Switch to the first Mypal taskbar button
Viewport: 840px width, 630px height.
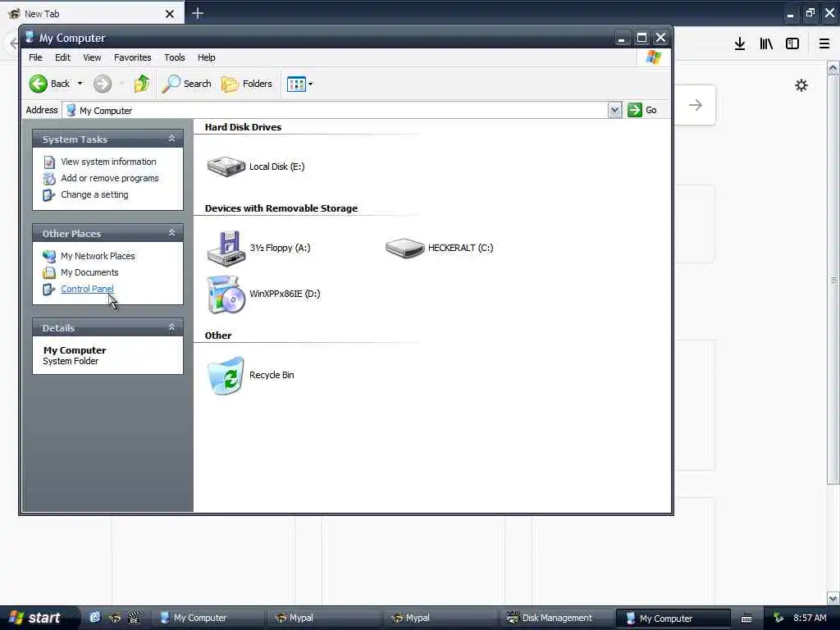pos(323,618)
